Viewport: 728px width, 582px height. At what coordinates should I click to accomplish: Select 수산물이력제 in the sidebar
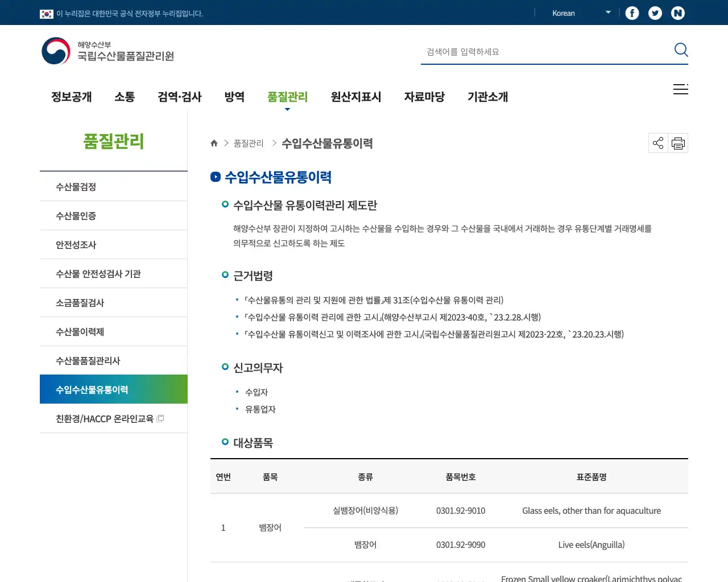(x=114, y=332)
